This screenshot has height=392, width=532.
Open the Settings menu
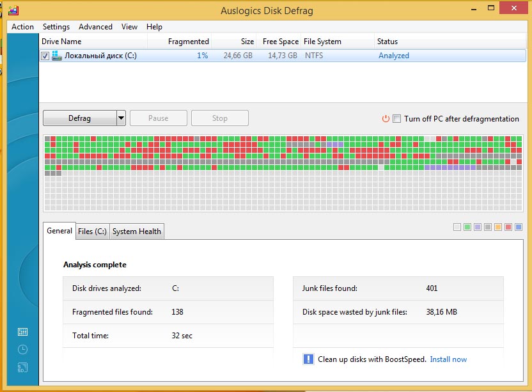(56, 27)
